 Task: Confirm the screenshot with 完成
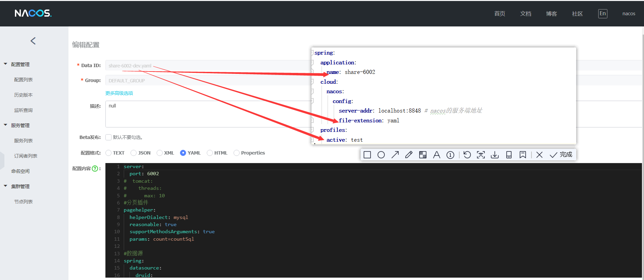[x=561, y=155]
